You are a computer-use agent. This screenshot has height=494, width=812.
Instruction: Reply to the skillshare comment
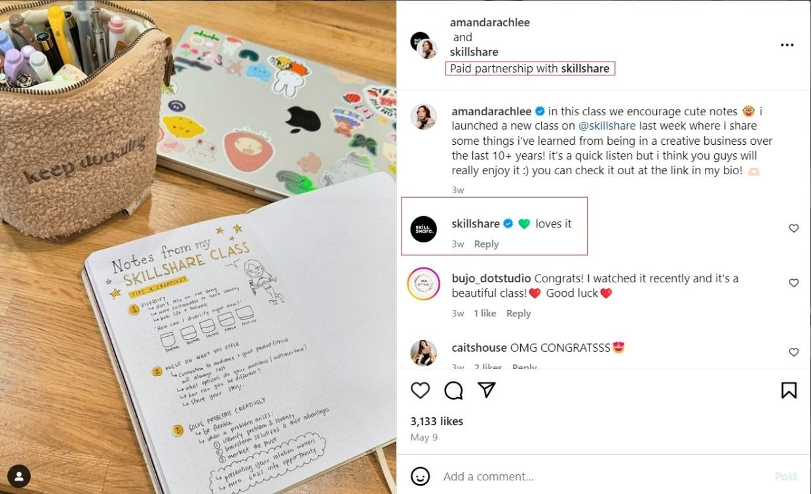(486, 244)
